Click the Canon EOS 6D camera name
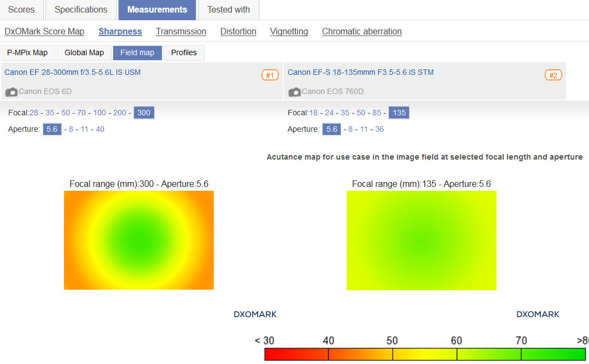 tap(45, 92)
